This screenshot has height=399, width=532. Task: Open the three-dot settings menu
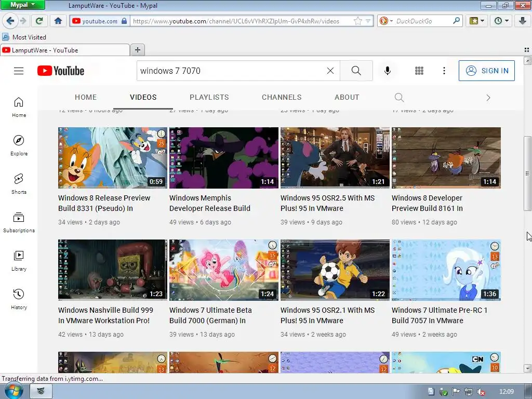tap(444, 71)
